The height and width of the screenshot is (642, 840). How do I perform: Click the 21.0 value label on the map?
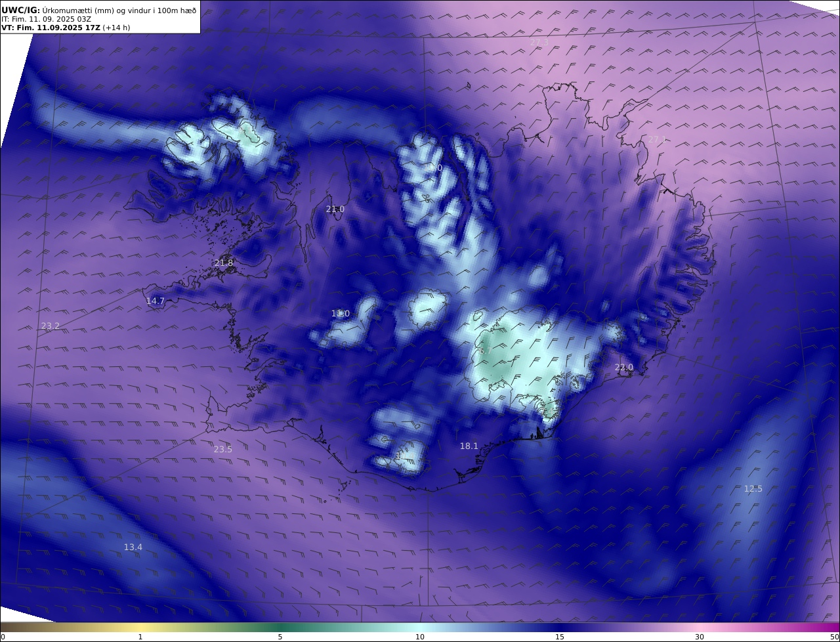coord(335,209)
